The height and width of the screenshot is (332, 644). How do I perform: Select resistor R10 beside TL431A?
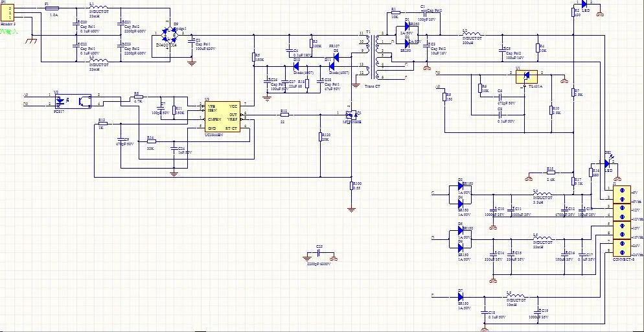551,110
